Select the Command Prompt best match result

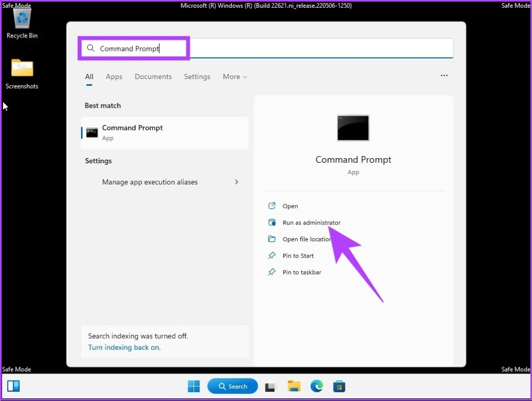tap(165, 133)
